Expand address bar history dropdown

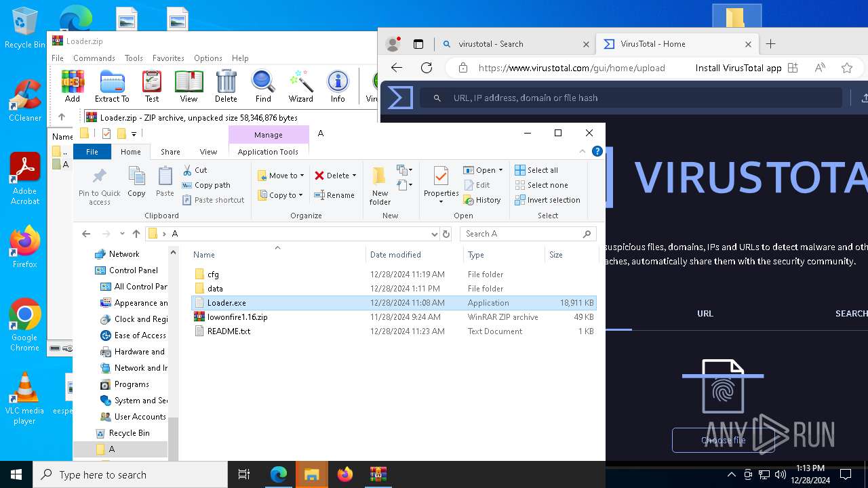[435, 234]
